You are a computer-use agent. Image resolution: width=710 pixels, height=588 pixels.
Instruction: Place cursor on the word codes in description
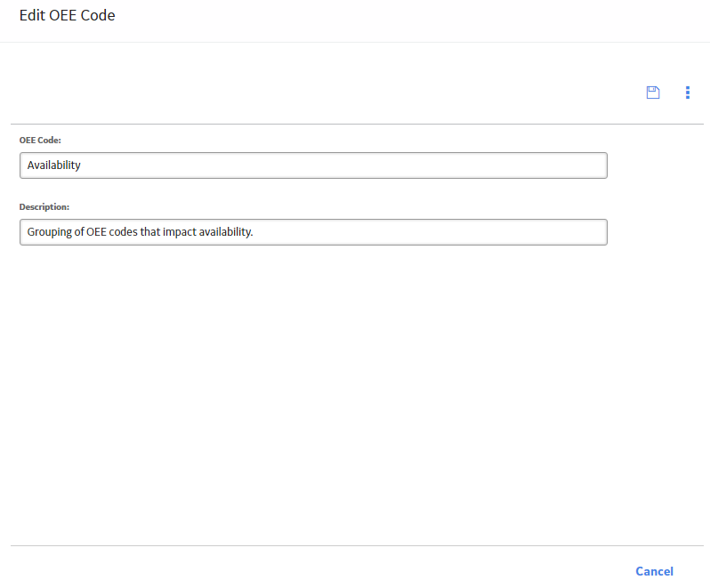(x=123, y=232)
